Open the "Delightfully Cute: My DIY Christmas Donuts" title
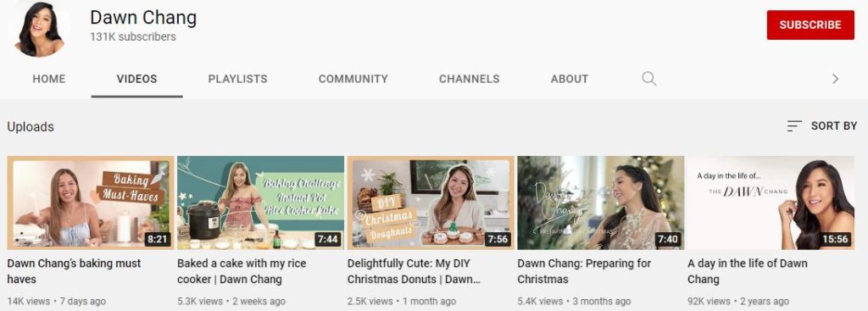868x311 pixels. tap(414, 271)
